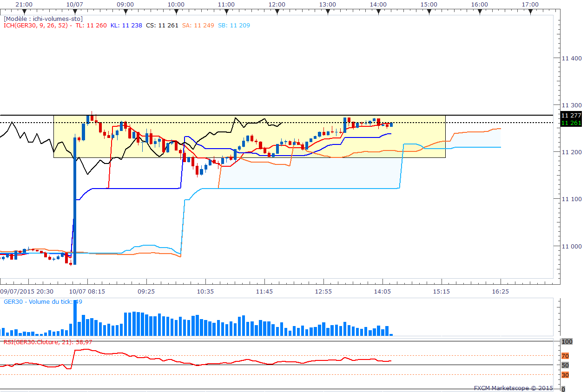Click the 14:05 bottom axis label

pos(383,291)
